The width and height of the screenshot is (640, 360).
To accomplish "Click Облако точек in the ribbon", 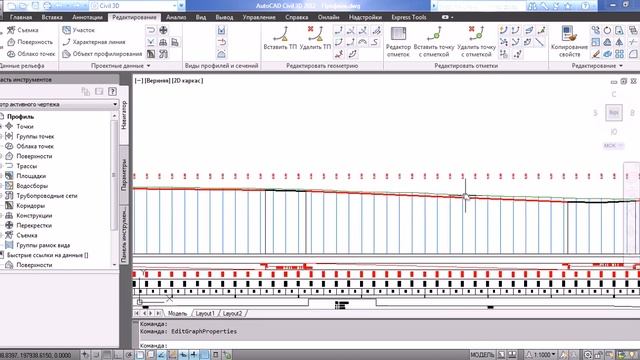I will click(x=31, y=54).
